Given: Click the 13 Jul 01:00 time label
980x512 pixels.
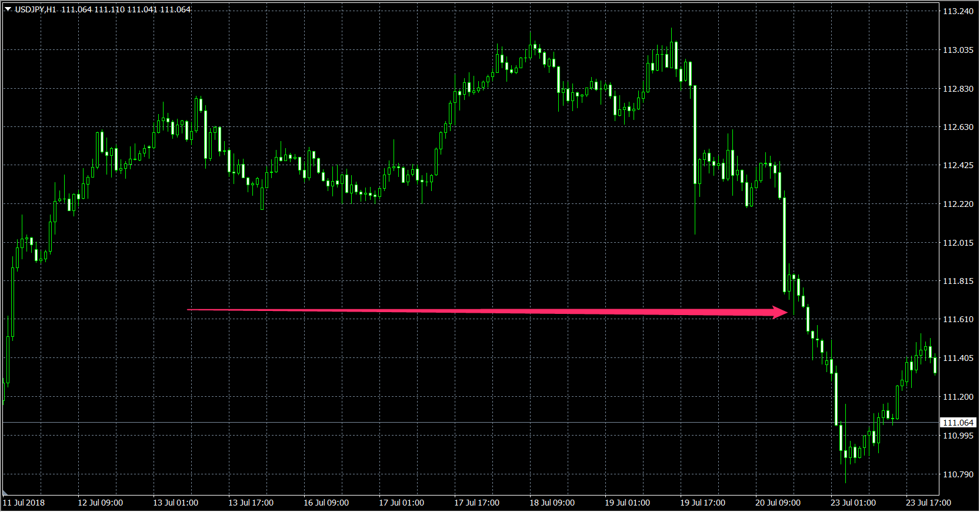Looking at the screenshot, I should coord(176,503).
